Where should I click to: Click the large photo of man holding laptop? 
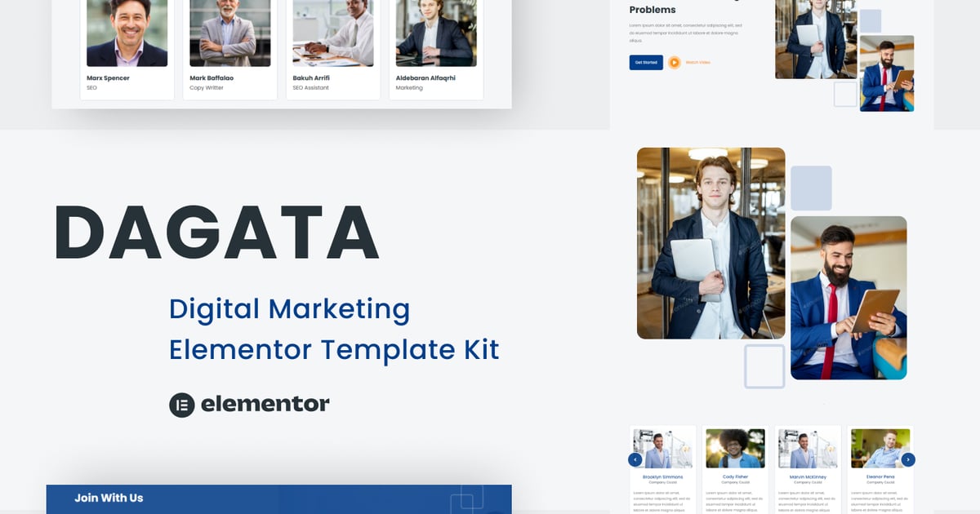click(710, 243)
